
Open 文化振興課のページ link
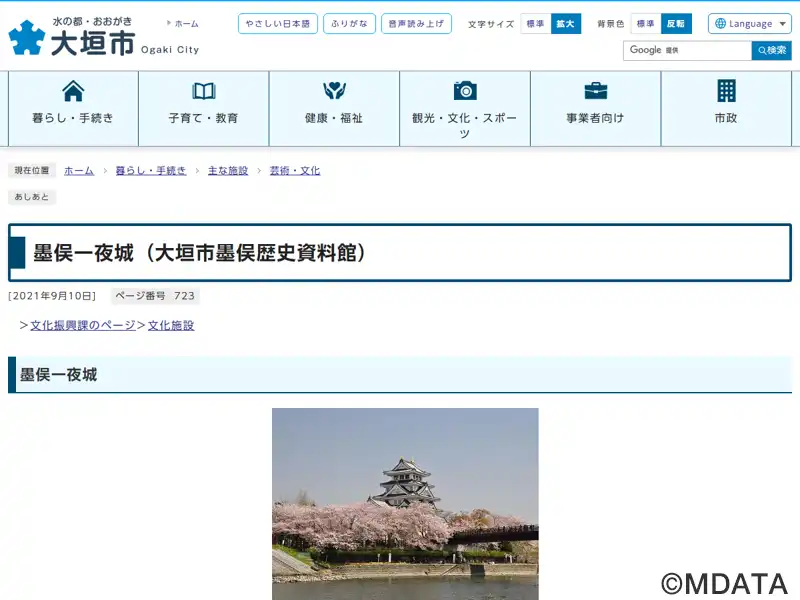point(83,326)
